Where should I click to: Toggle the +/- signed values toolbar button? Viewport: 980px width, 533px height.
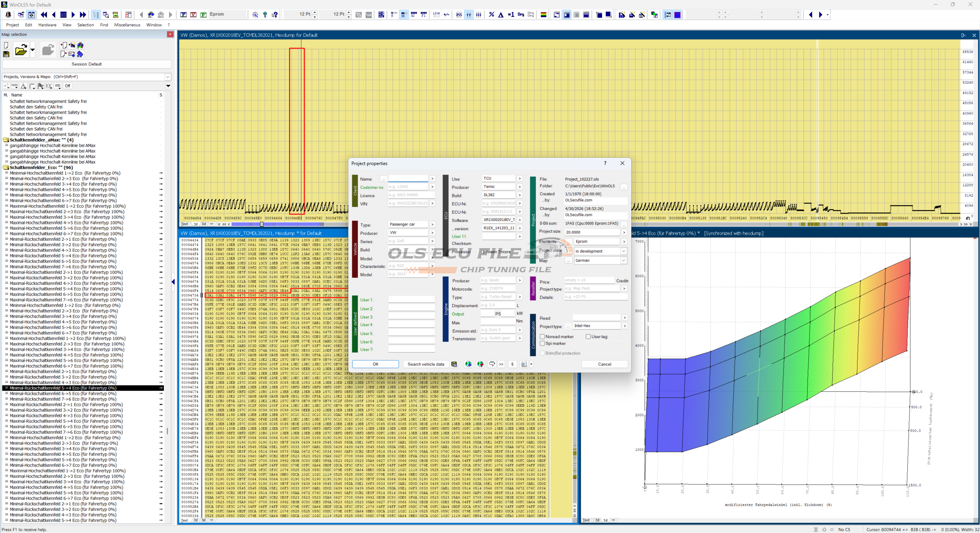pyautogui.click(x=446, y=15)
